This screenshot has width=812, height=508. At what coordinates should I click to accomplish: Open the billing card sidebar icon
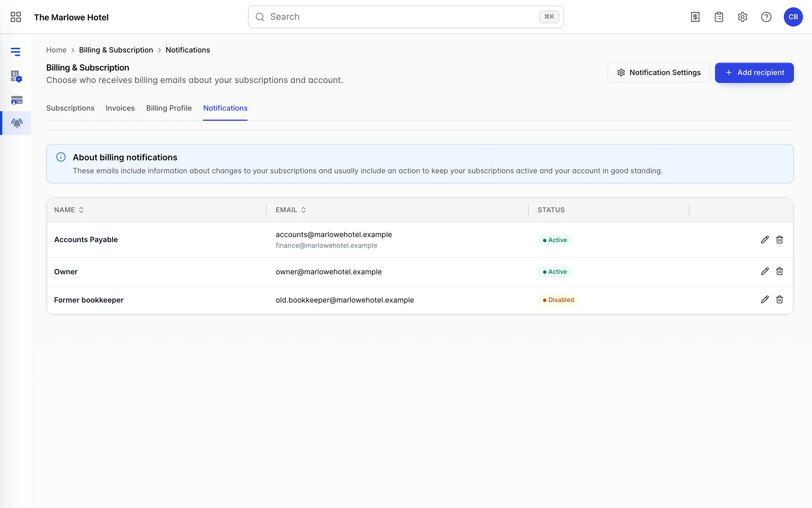pyautogui.click(x=16, y=100)
